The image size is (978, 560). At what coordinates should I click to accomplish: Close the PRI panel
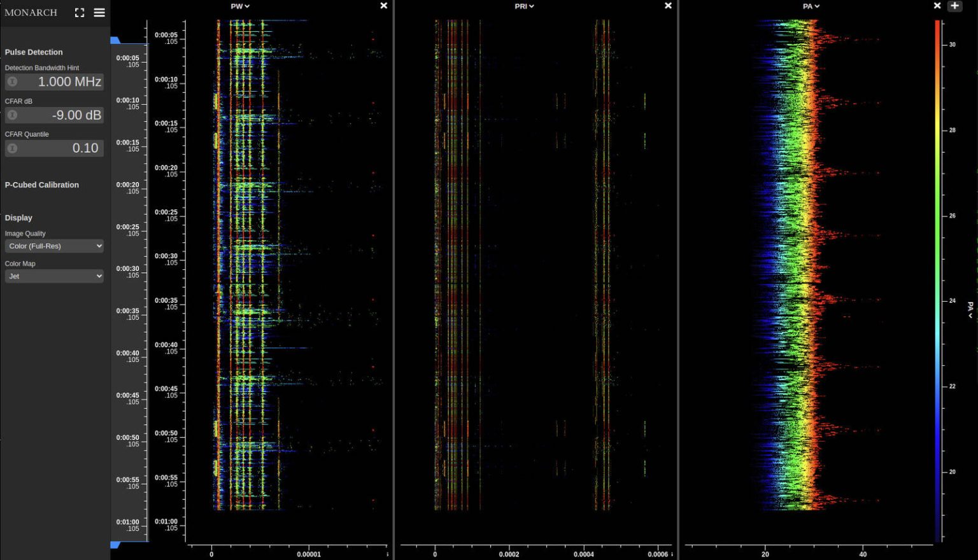click(x=667, y=6)
